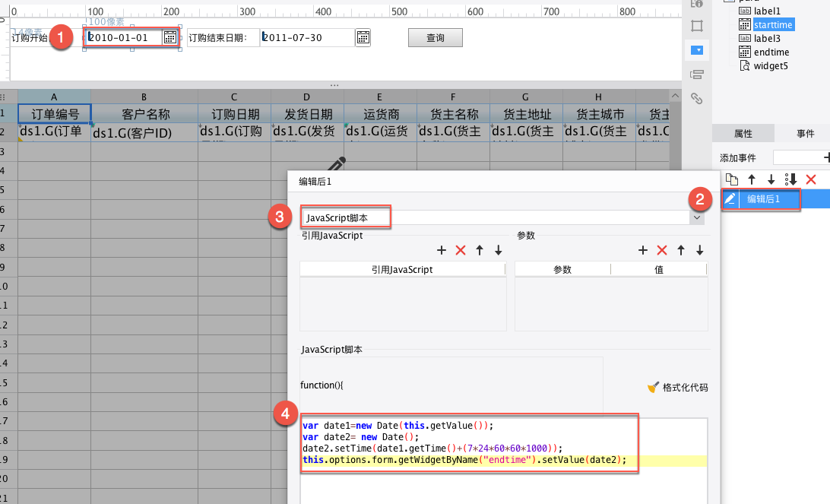Click the add event plus button
The height and width of the screenshot is (504, 830).
[826, 157]
